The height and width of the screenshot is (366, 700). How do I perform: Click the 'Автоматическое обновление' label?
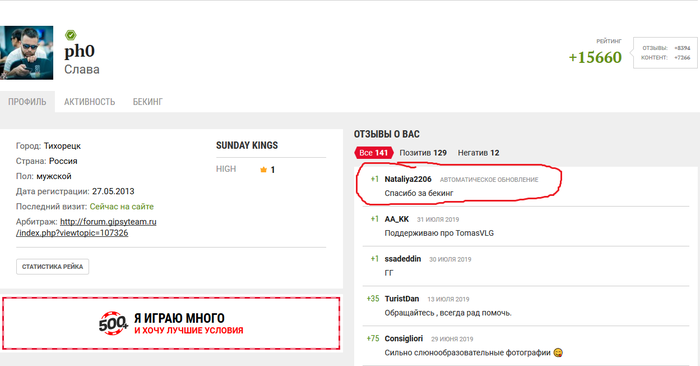tap(489, 179)
